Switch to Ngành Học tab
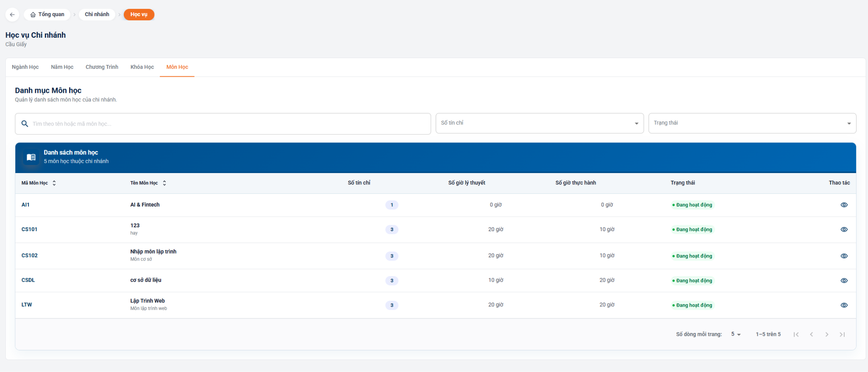The image size is (868, 372). [25, 67]
